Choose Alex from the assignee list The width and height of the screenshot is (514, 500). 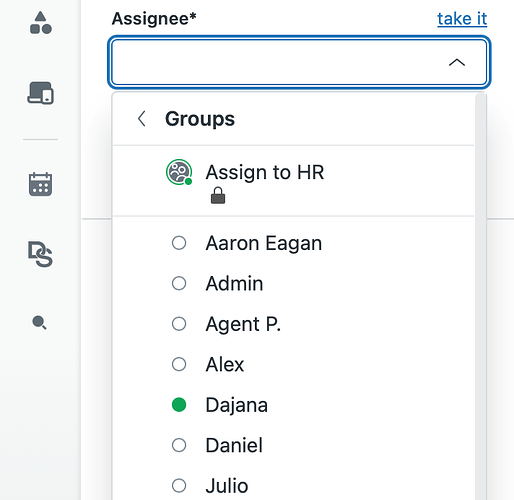pyautogui.click(x=293, y=364)
